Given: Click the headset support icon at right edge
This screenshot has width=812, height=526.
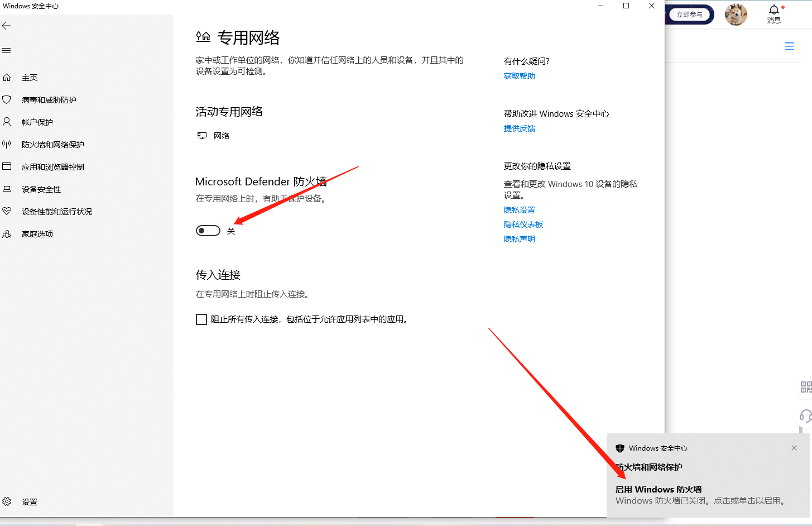Looking at the screenshot, I should (x=805, y=416).
